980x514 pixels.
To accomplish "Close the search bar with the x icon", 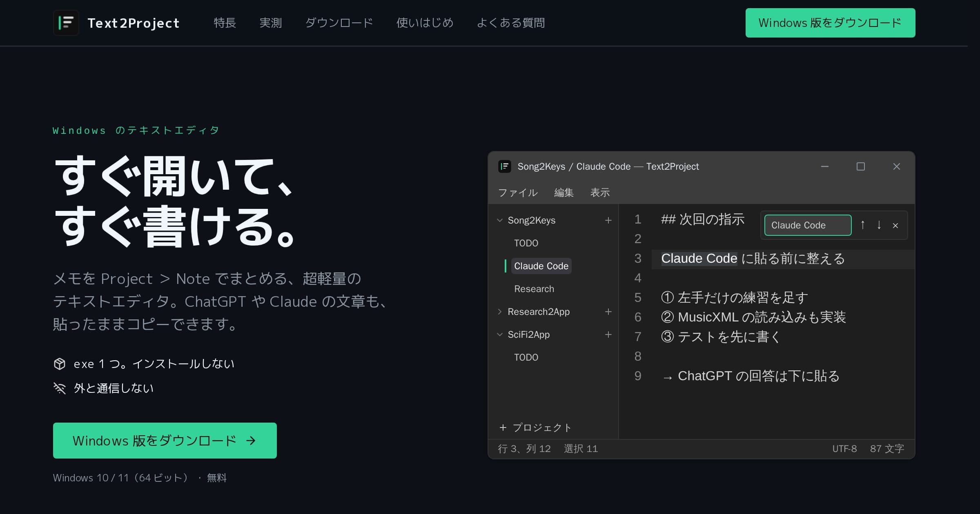I will click(x=895, y=226).
